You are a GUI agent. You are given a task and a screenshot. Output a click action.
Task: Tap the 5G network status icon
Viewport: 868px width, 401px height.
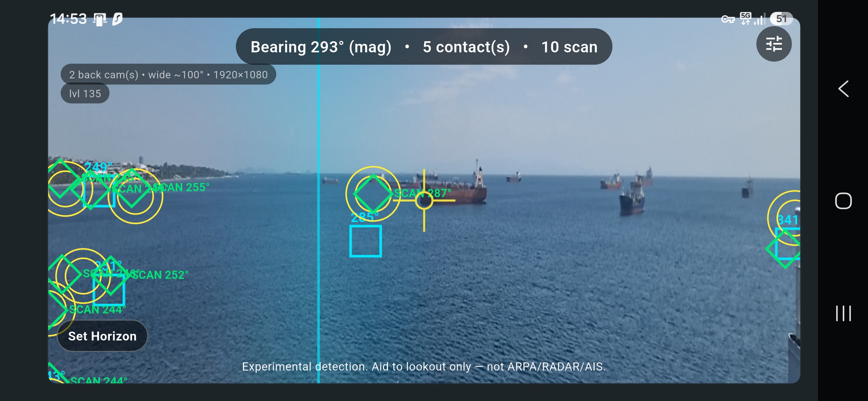click(x=745, y=18)
